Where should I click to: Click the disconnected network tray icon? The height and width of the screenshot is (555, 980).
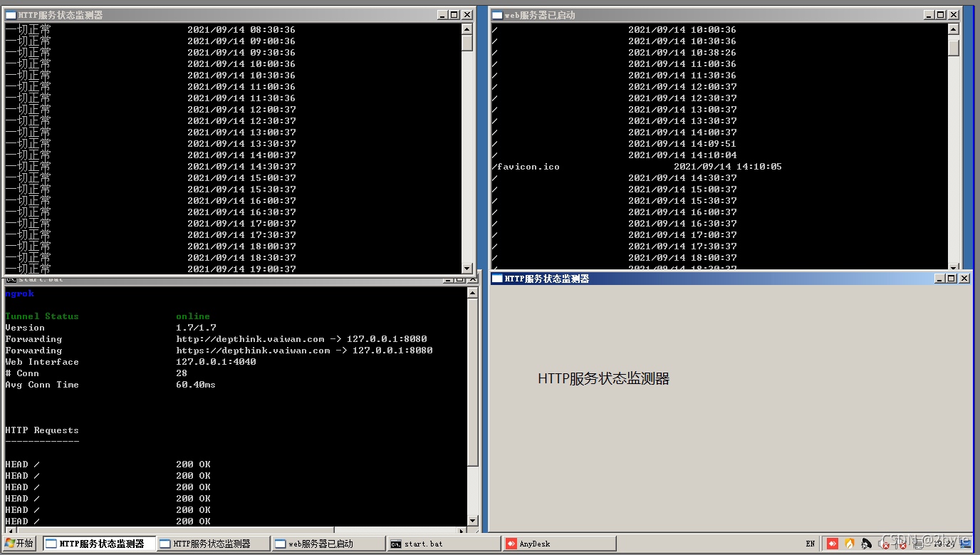pos(901,544)
